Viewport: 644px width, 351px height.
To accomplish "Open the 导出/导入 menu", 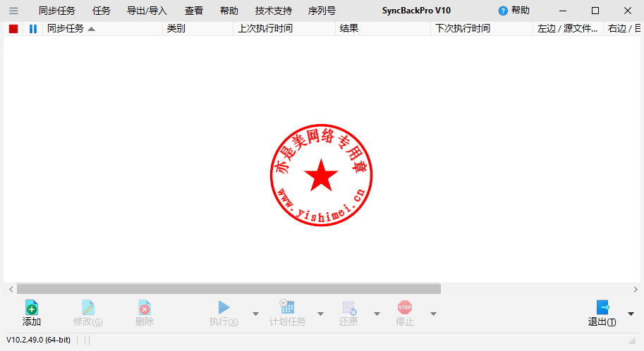I will (147, 11).
